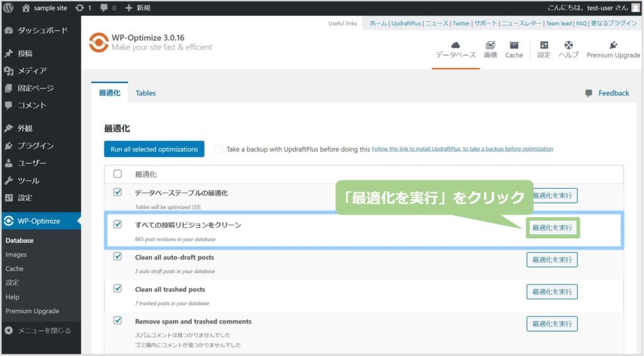Open the Cache archive tab

(514, 50)
